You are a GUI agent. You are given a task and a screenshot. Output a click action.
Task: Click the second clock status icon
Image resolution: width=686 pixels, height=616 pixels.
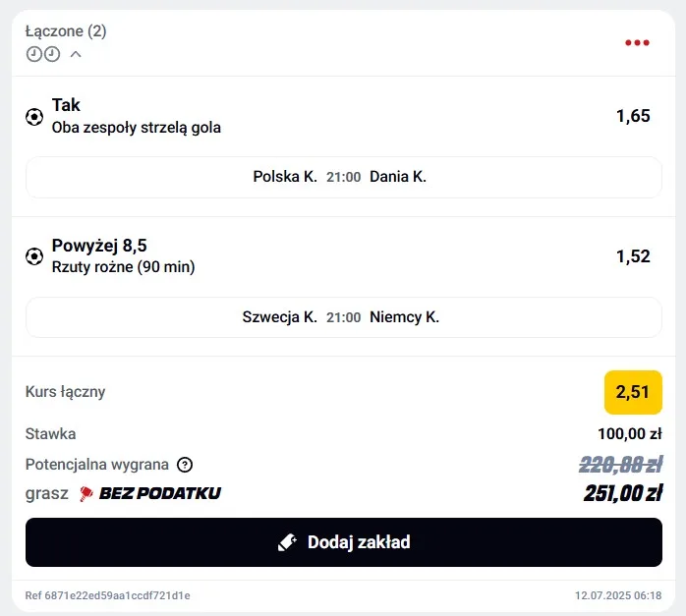(x=52, y=54)
